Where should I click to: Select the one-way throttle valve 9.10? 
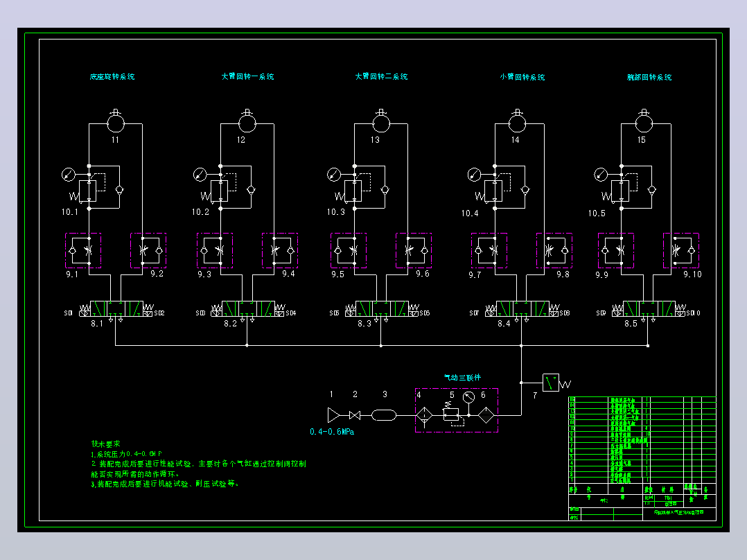click(681, 251)
